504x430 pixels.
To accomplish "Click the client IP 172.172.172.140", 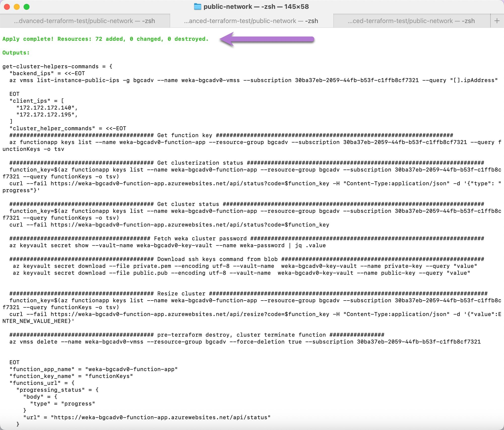I will (46, 108).
